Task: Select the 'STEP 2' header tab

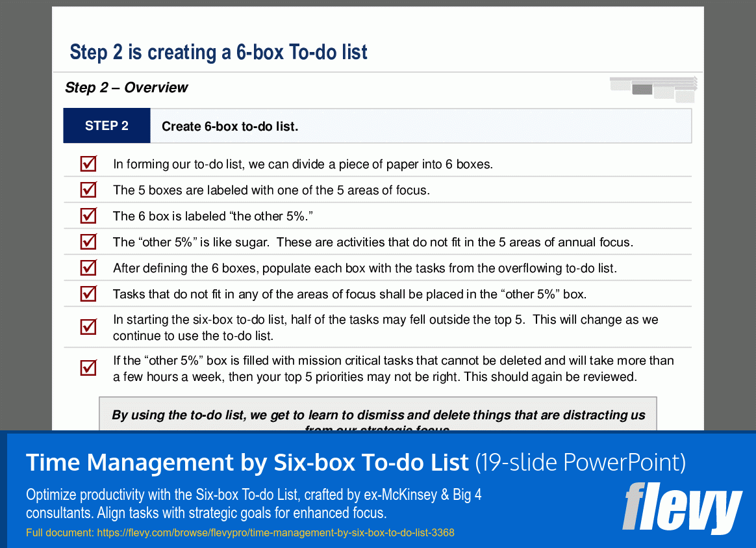Action: (107, 125)
